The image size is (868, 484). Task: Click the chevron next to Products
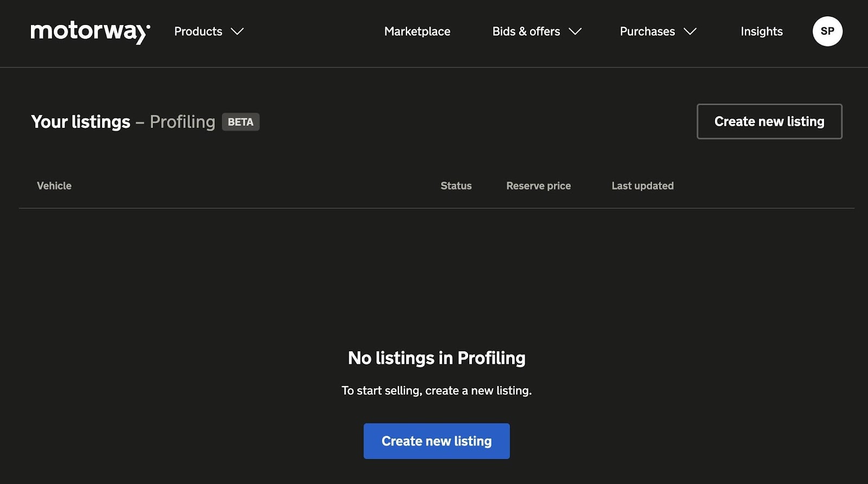238,31
